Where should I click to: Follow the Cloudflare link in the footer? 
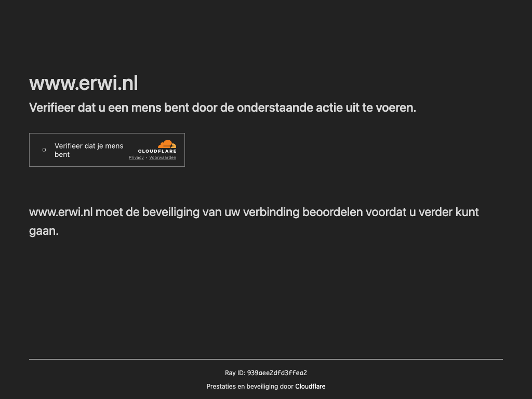310,387
